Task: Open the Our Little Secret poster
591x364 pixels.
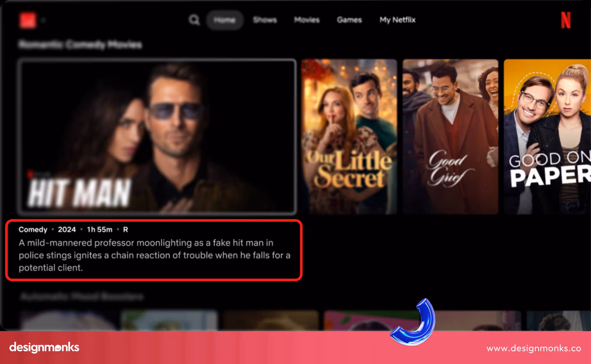Action: (349, 136)
